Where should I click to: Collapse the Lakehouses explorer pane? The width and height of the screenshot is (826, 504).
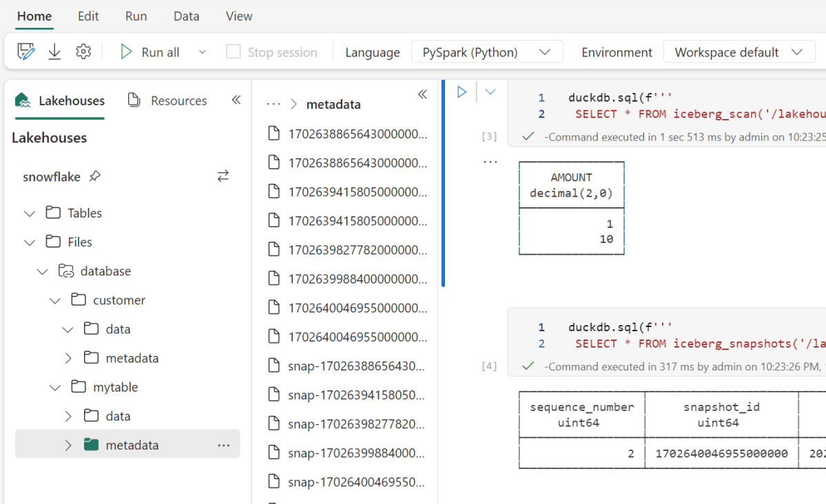[236, 100]
